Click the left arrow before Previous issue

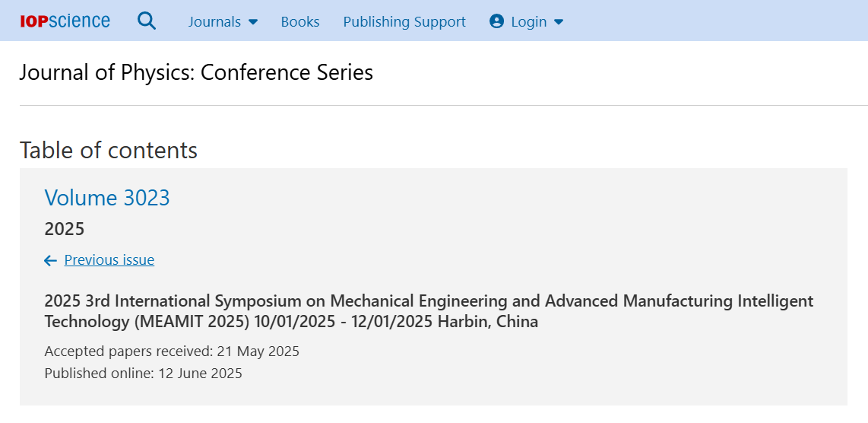50,260
